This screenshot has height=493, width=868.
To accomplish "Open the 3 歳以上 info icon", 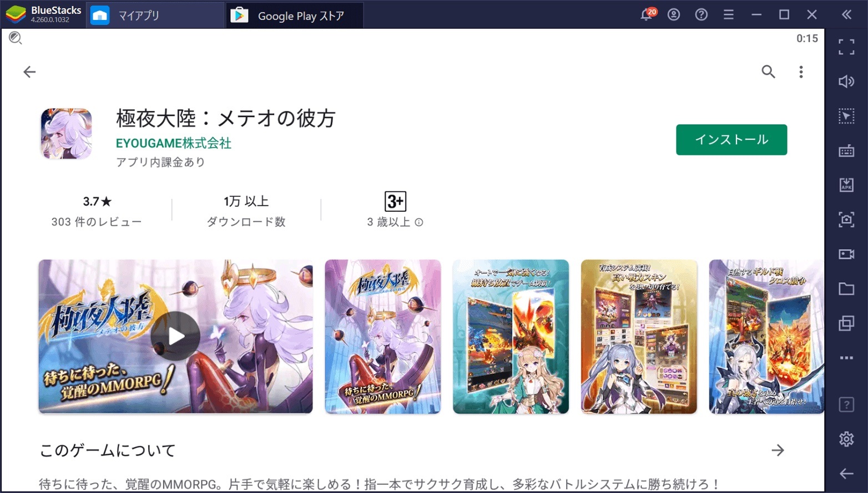I will (419, 222).
